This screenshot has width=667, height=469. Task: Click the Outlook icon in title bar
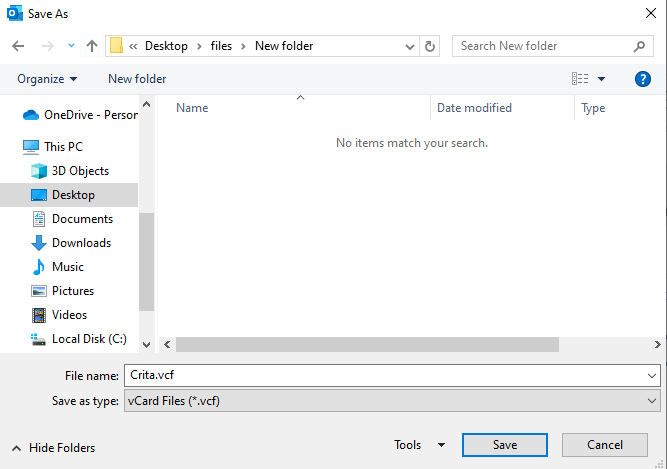click(x=15, y=13)
